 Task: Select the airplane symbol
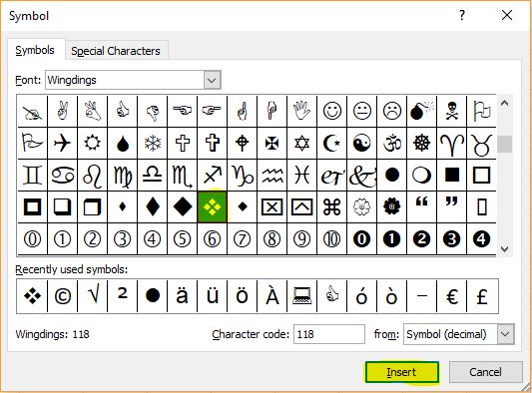coord(63,143)
